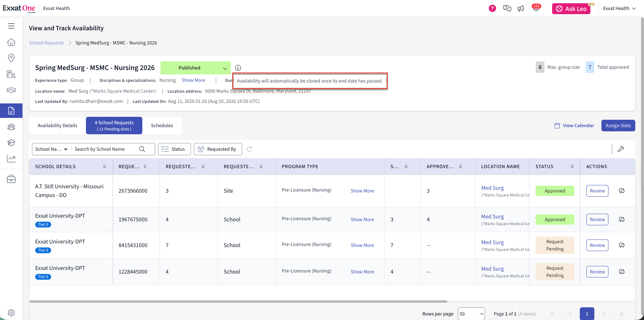Open the settings gear in the sidebar
Screen dimensions: 644x320
[x=11, y=313]
